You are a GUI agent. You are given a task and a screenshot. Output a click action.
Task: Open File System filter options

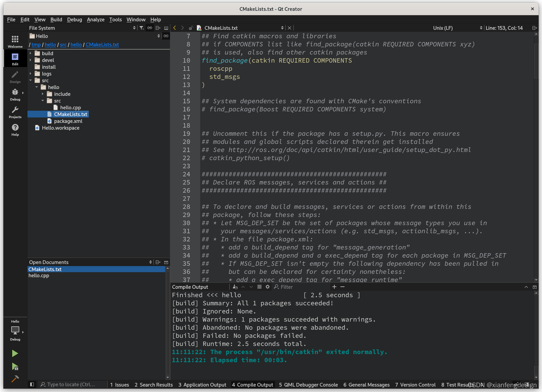[x=142, y=28]
